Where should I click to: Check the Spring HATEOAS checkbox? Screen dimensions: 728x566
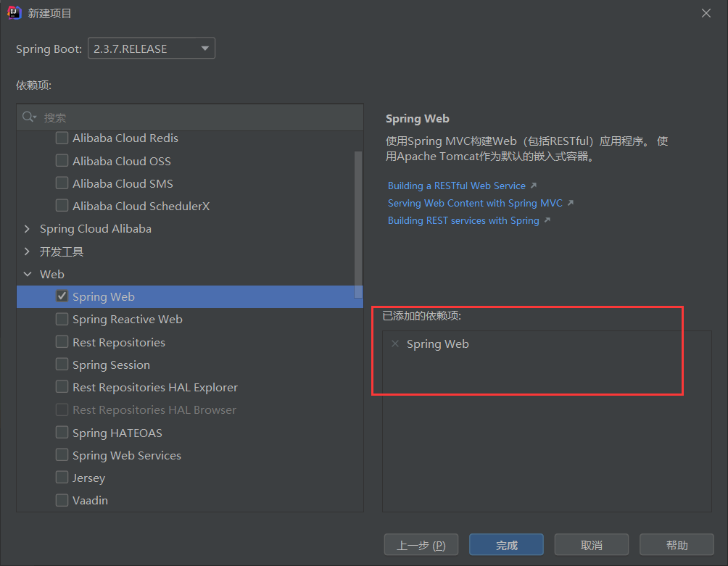pos(62,433)
